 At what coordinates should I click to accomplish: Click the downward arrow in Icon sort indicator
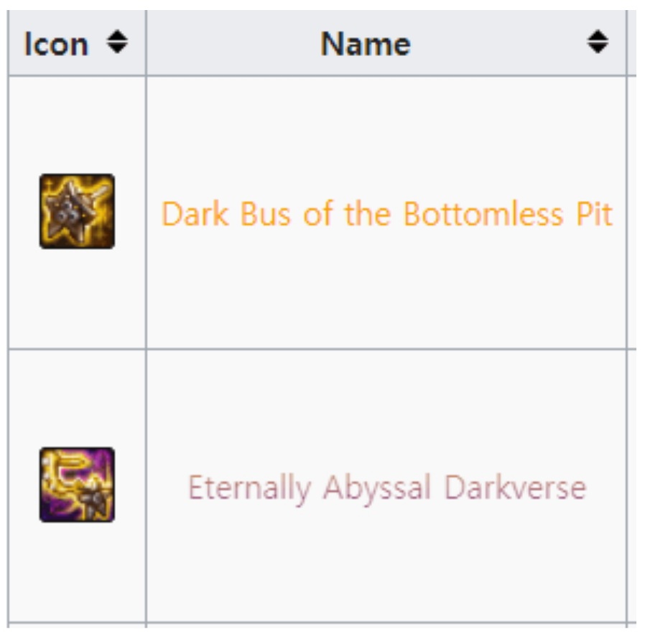pos(117,49)
